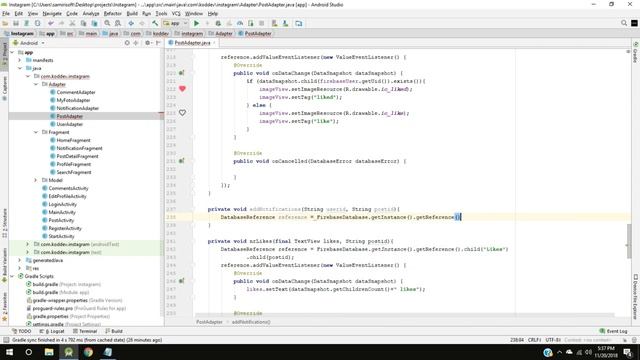This screenshot has height=360, width=640.
Task: Open the Navigate menu
Action: pos(52,13)
